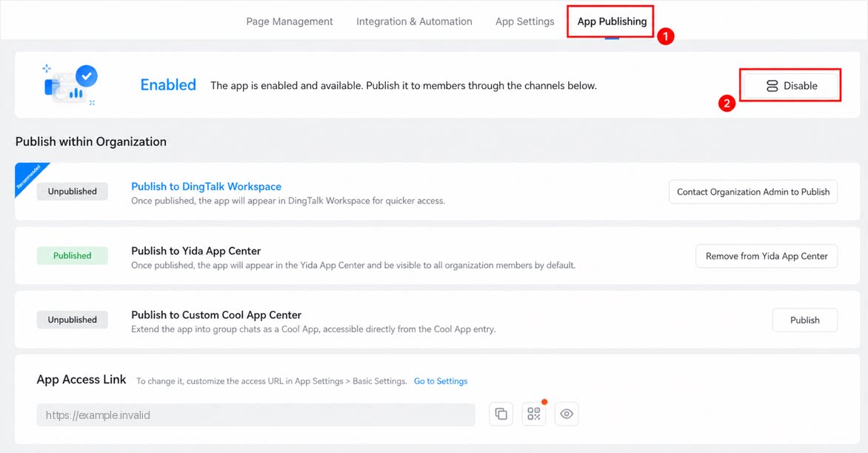The image size is (868, 453).
Task: Follow the Go to Settings link
Action: (441, 381)
